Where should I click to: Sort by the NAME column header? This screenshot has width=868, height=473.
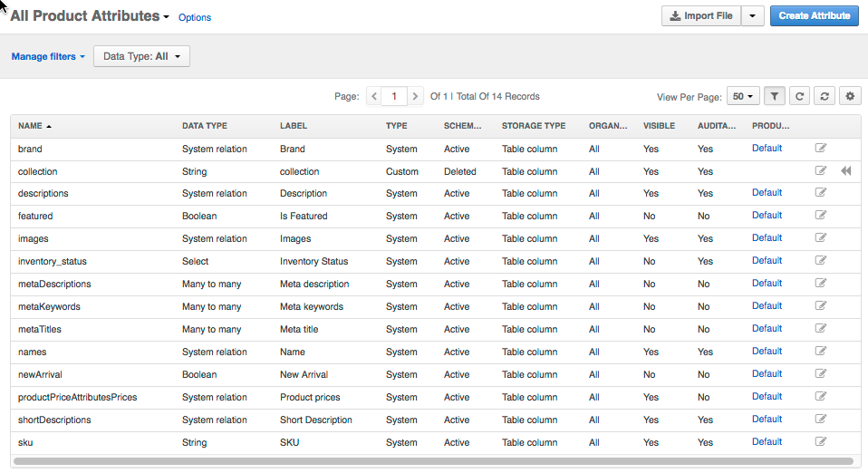[x=34, y=126]
